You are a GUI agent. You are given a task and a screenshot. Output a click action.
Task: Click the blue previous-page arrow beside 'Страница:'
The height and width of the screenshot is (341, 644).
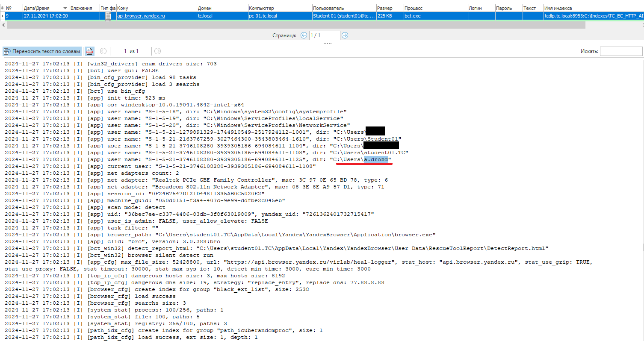click(304, 35)
